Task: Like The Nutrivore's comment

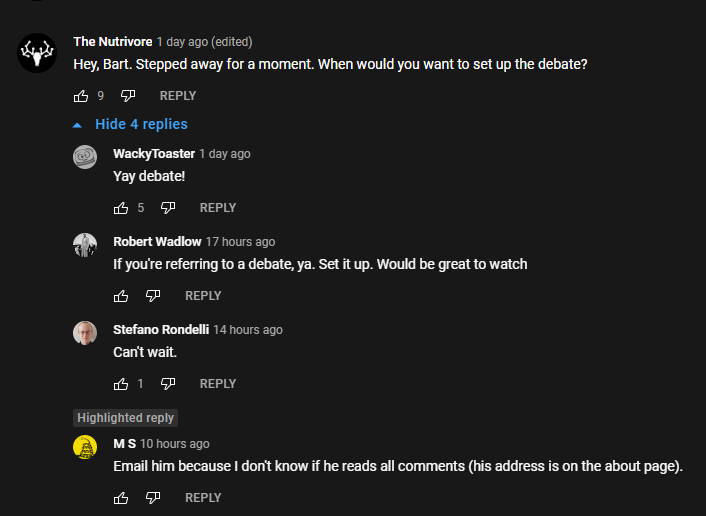Action: 81,96
